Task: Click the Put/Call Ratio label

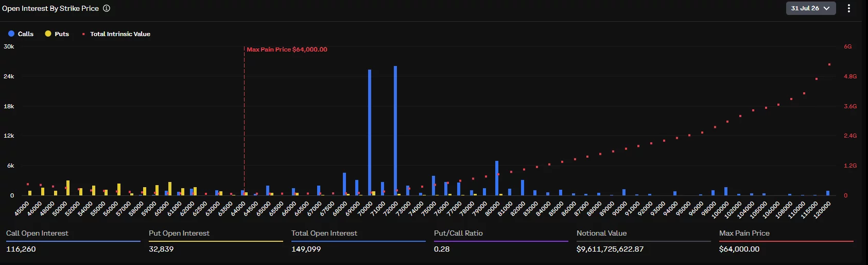Action: point(458,233)
